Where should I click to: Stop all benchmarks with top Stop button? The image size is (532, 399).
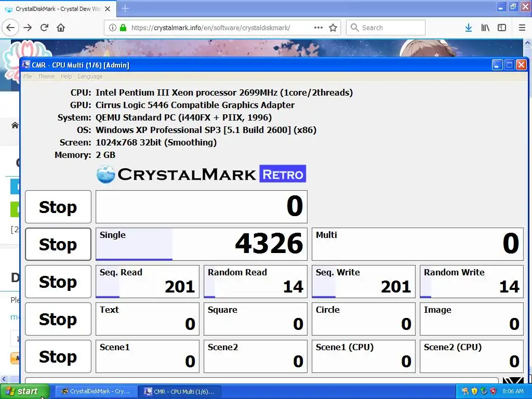tap(58, 207)
